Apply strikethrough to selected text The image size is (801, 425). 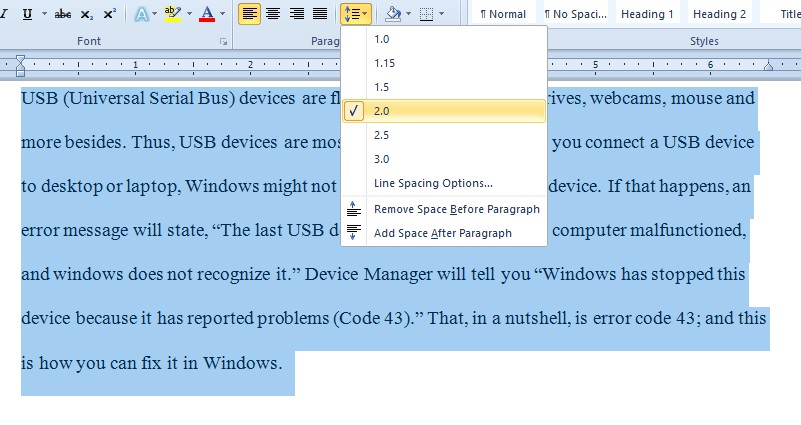(63, 14)
